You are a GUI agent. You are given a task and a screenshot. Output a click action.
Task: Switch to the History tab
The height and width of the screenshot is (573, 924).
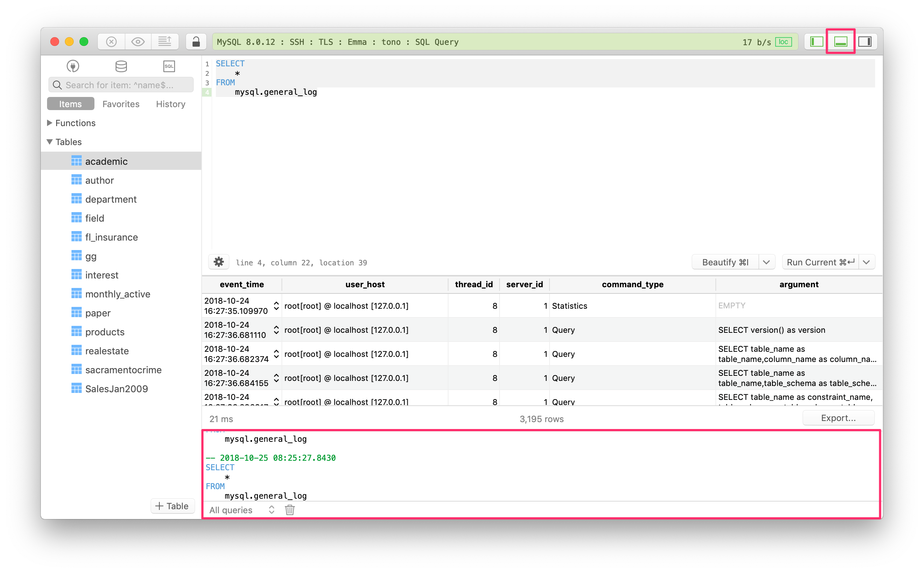tap(170, 104)
